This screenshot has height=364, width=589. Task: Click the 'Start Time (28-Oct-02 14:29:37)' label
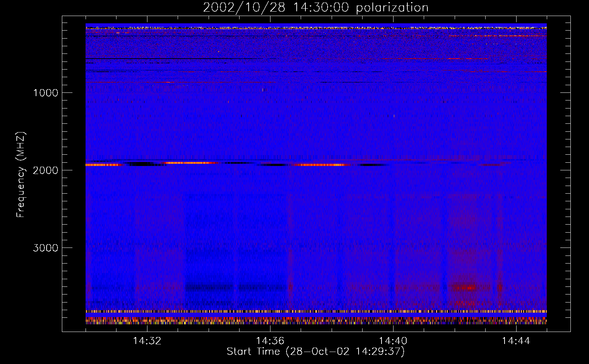316,352
